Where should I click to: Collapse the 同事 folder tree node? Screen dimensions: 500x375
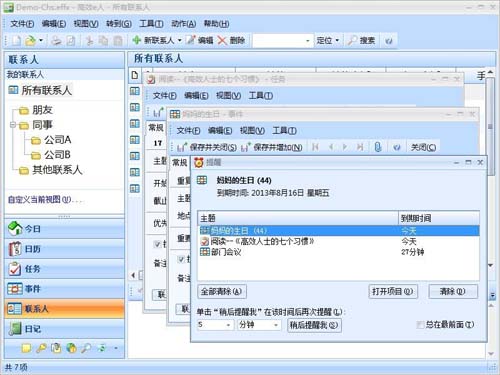13,125
